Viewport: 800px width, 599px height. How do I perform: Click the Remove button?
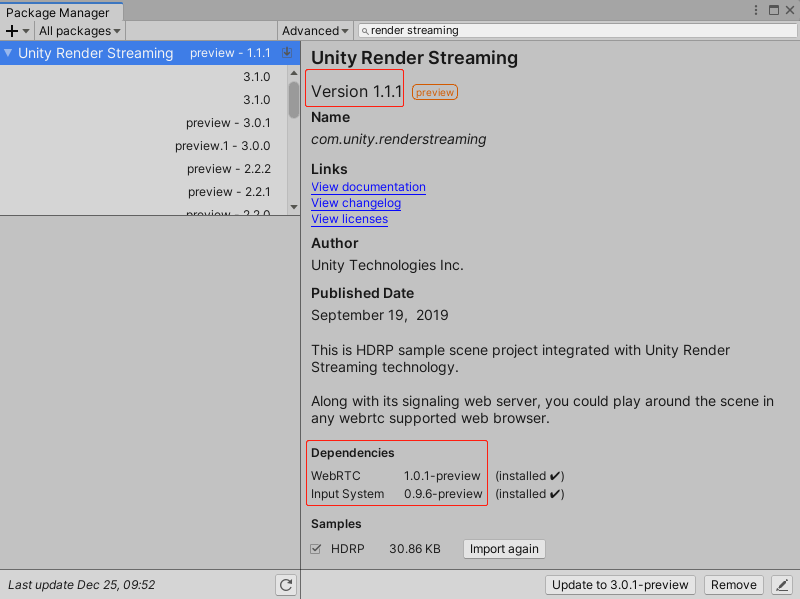click(x=733, y=585)
